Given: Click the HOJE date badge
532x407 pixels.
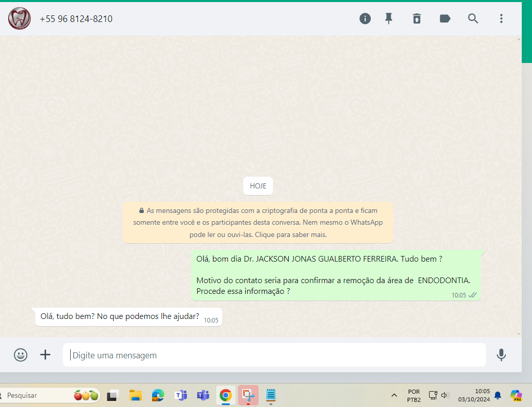Looking at the screenshot, I should (258, 186).
